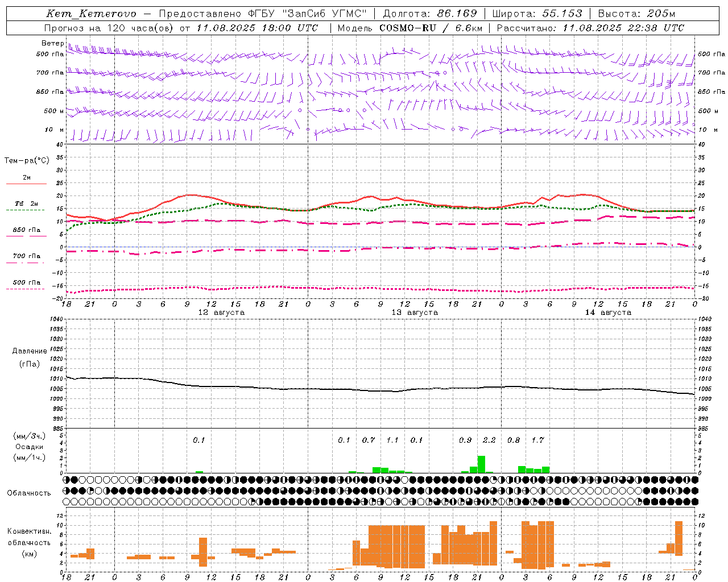Click the green dashed 'Td 2м' legend line

tap(26, 210)
